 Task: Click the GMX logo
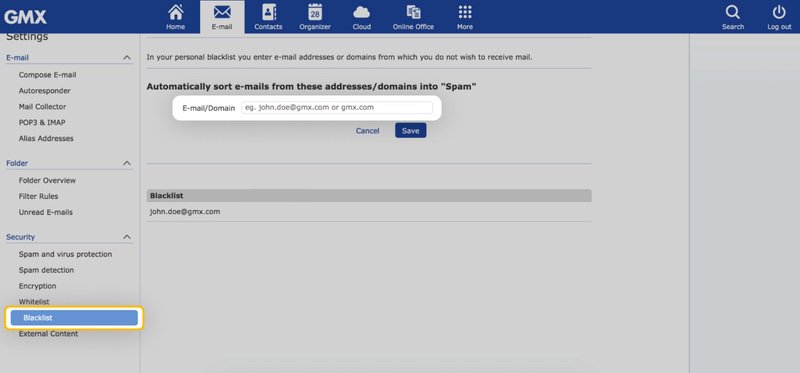[x=26, y=17]
